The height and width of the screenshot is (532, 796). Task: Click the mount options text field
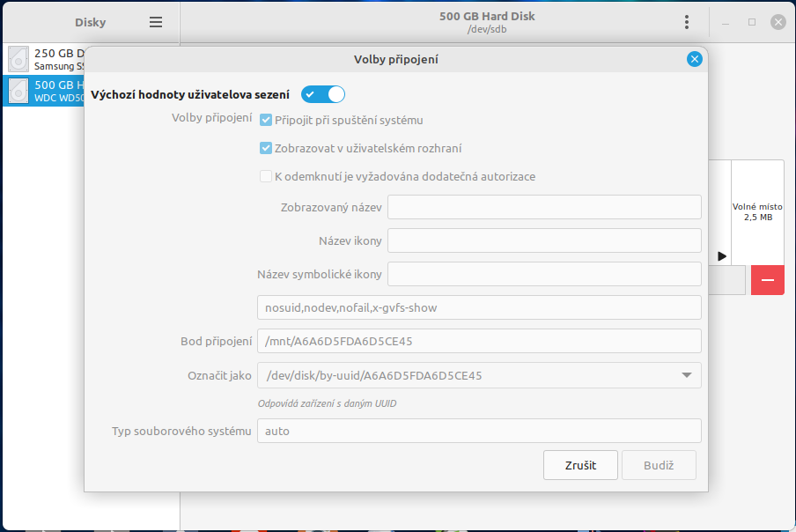point(479,307)
